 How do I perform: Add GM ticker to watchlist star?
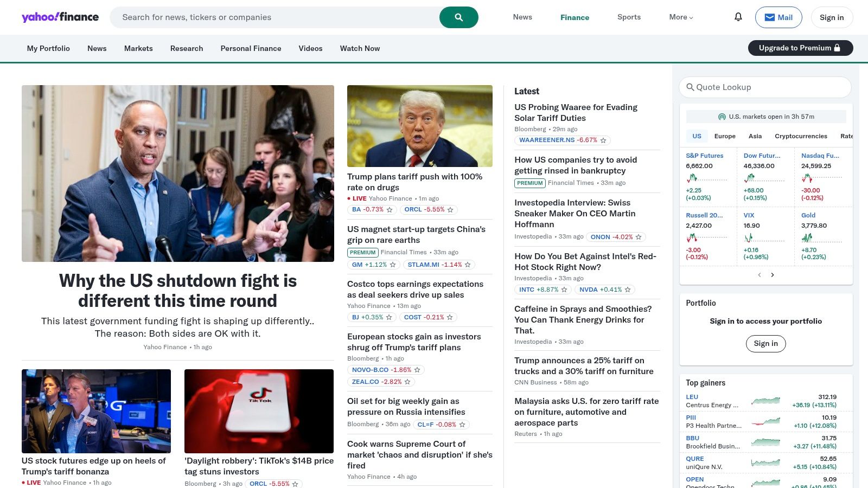coord(393,265)
